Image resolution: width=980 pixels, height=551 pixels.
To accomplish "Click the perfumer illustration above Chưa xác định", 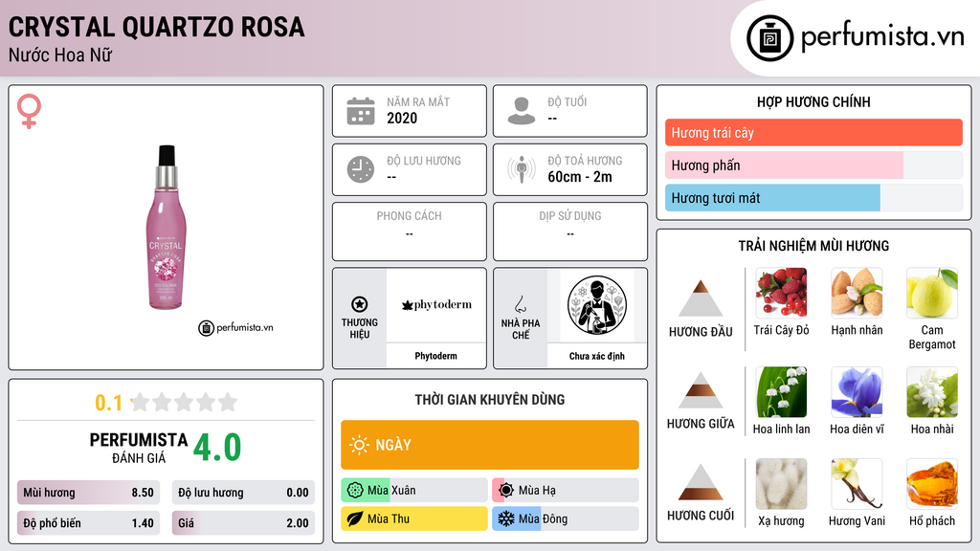I will pyautogui.click(x=597, y=305).
